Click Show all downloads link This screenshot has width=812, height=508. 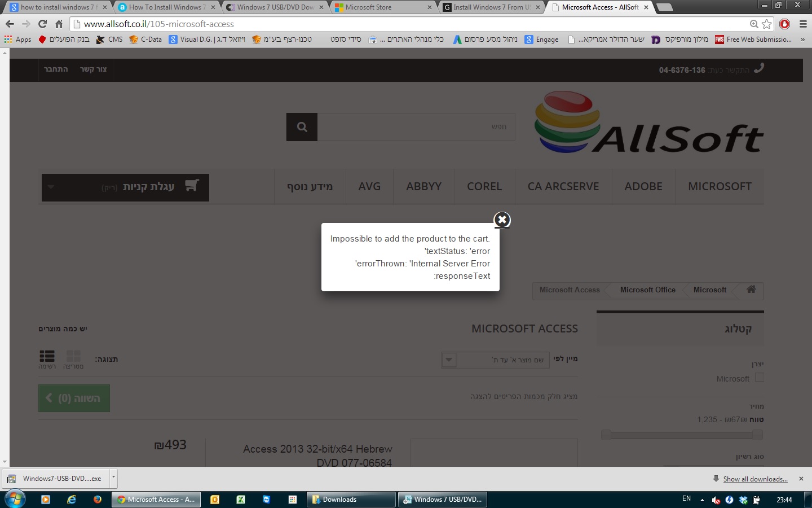[x=756, y=479]
